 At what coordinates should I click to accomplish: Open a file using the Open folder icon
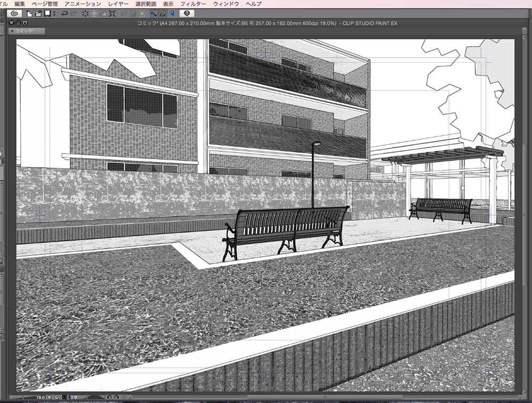point(38,13)
